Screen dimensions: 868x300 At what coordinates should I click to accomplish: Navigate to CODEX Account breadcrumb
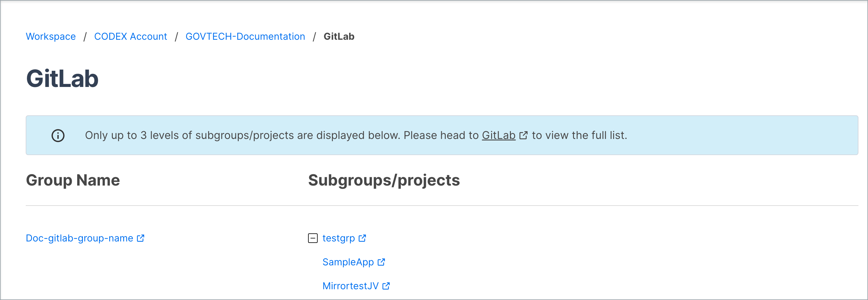130,36
